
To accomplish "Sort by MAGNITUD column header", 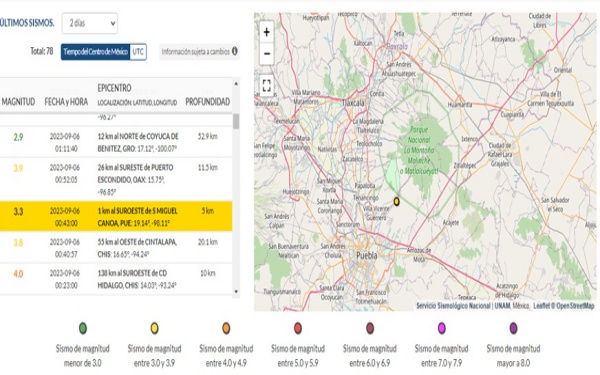I will point(18,102).
